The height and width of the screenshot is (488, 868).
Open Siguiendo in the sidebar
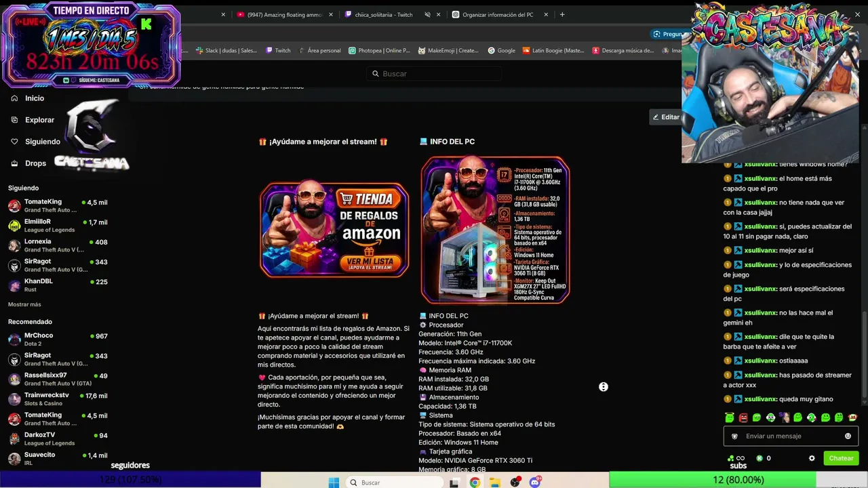36,142
